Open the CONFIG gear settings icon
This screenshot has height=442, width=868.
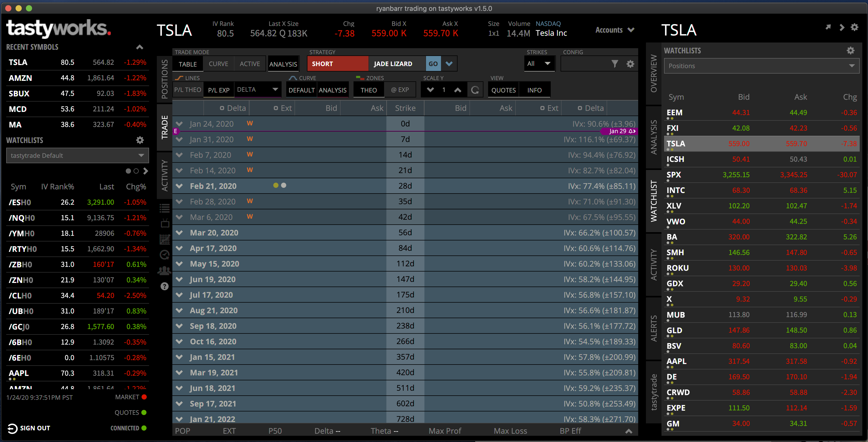[x=630, y=64]
